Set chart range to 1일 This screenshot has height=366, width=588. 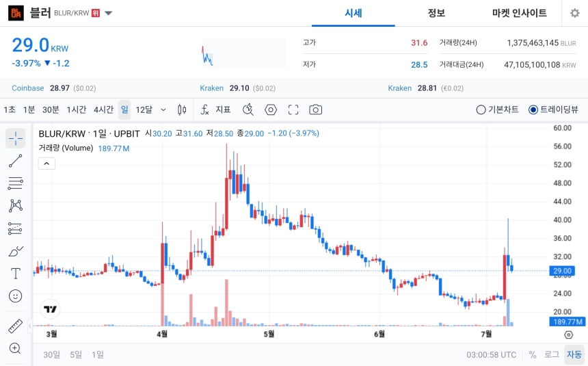pos(98,355)
